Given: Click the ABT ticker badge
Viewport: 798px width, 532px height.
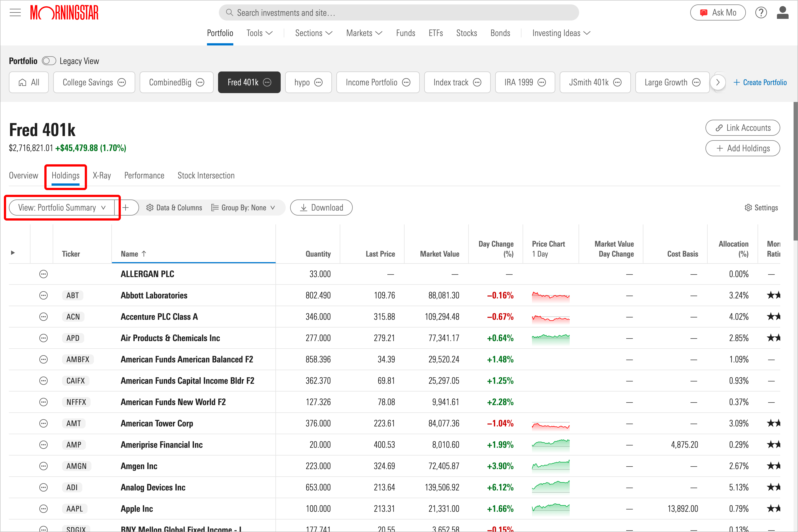Looking at the screenshot, I should coord(73,296).
